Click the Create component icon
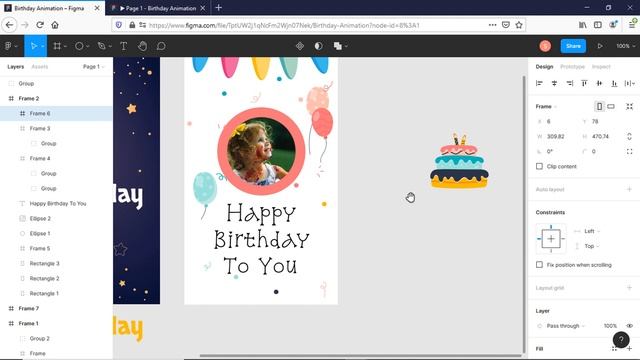This screenshot has width=640, height=360. 300,46
